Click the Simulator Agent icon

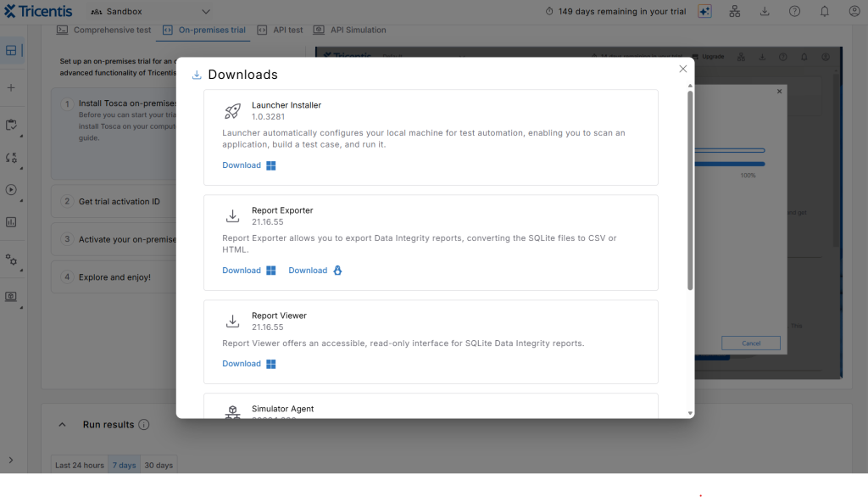(x=232, y=411)
